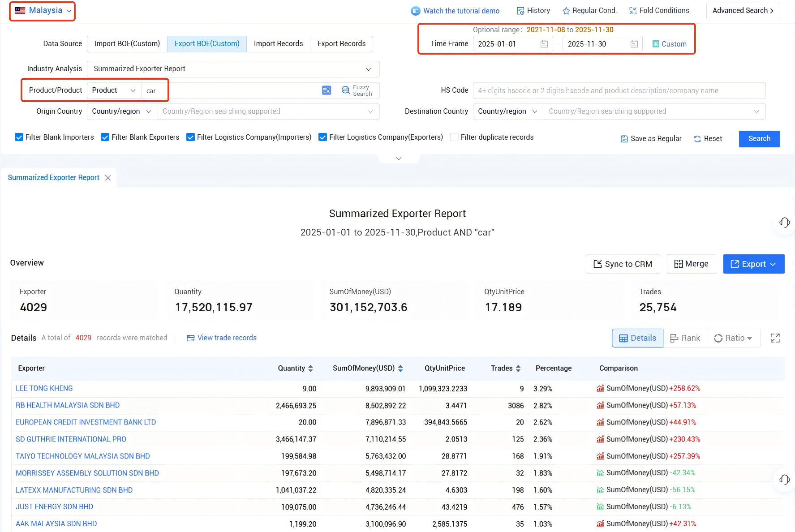
Task: Click comparison chart icon for LATEXX MANUFACTURING
Action: click(600, 490)
